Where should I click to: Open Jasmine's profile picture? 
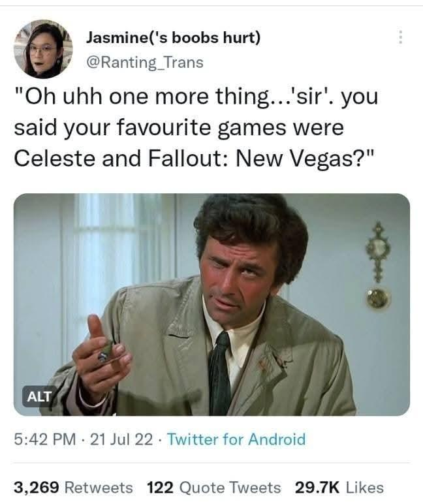click(43, 49)
